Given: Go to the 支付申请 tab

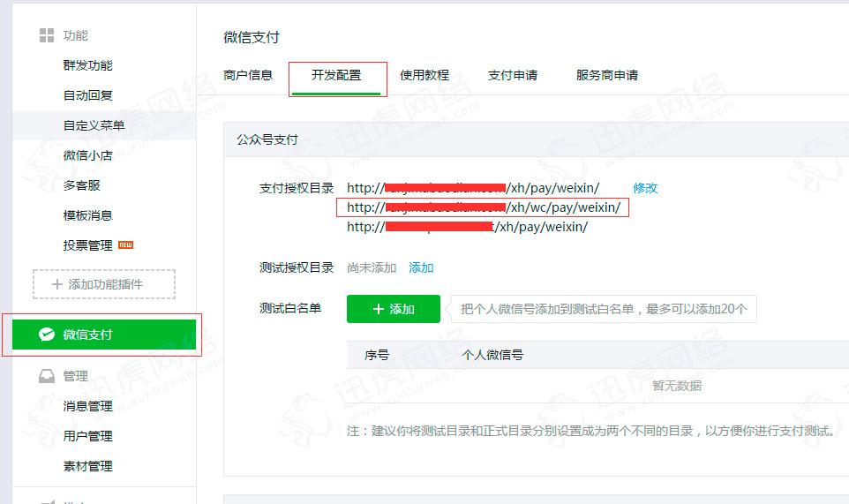Looking at the screenshot, I should click(x=513, y=75).
